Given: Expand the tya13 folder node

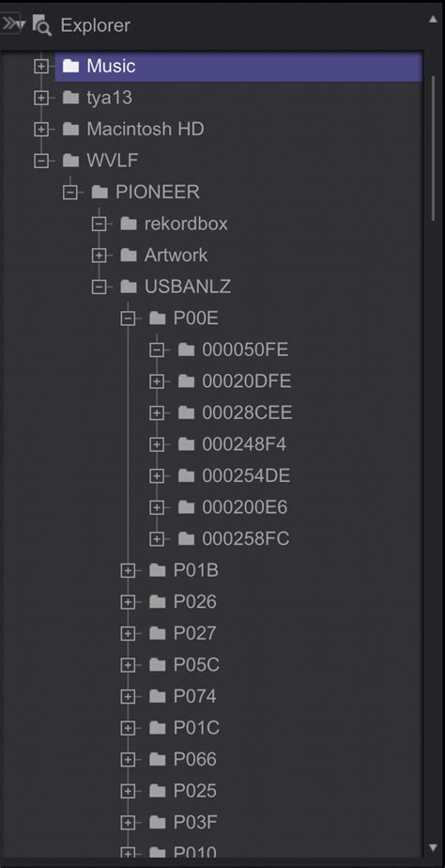Looking at the screenshot, I should pos(41,98).
